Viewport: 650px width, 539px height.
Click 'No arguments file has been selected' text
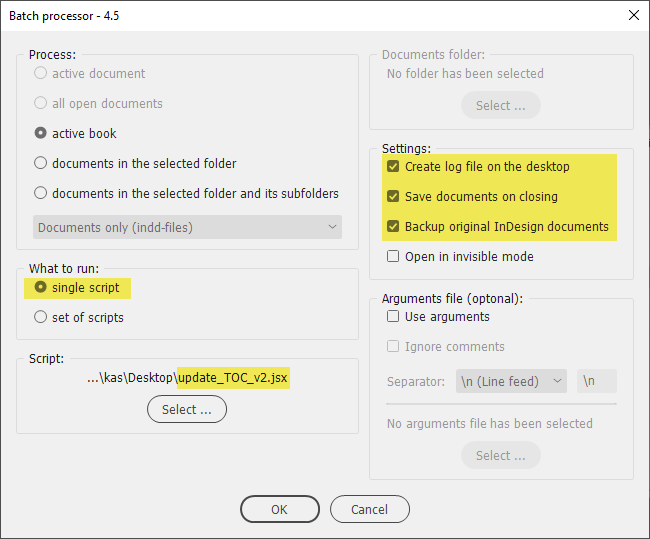(x=490, y=423)
